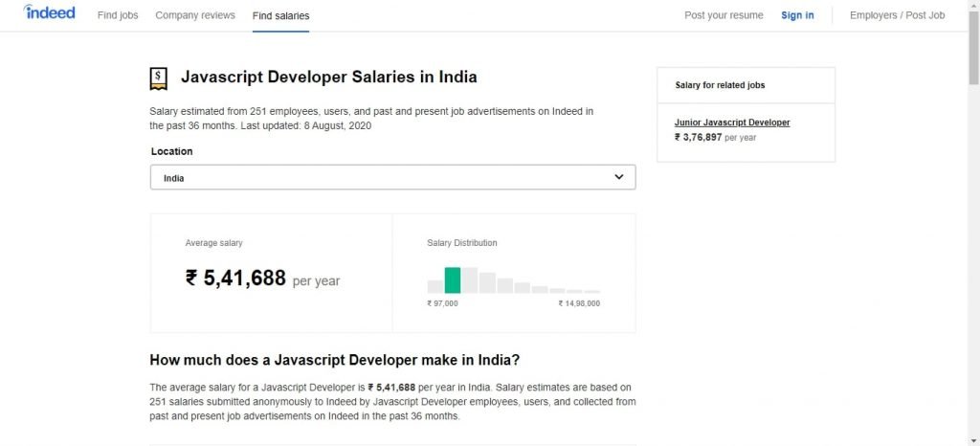Click the Indeed logo

point(50,13)
